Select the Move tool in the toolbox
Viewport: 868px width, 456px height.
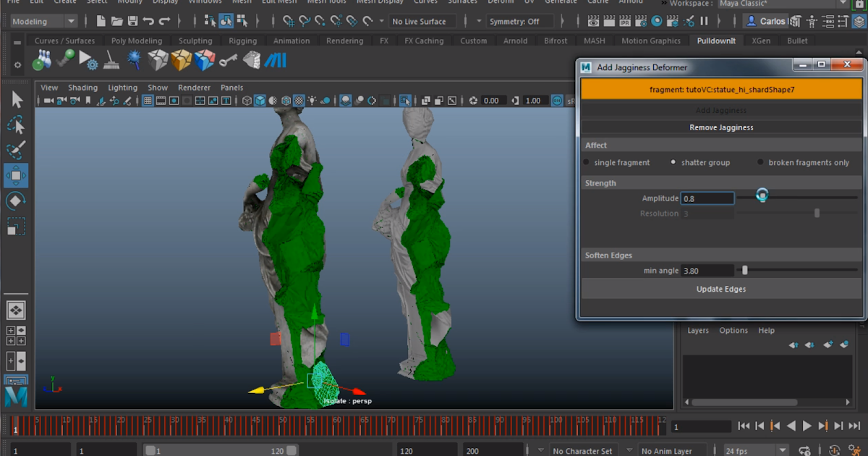pos(16,175)
